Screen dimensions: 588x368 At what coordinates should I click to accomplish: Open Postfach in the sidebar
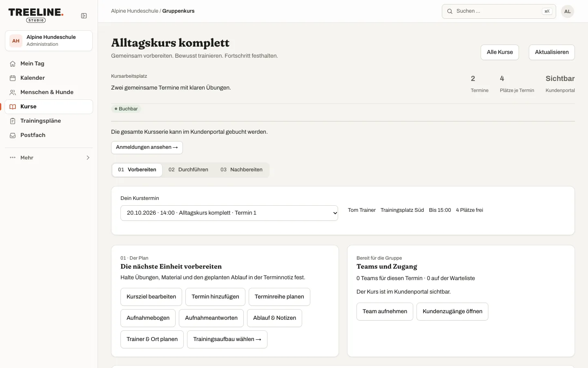coord(49,135)
